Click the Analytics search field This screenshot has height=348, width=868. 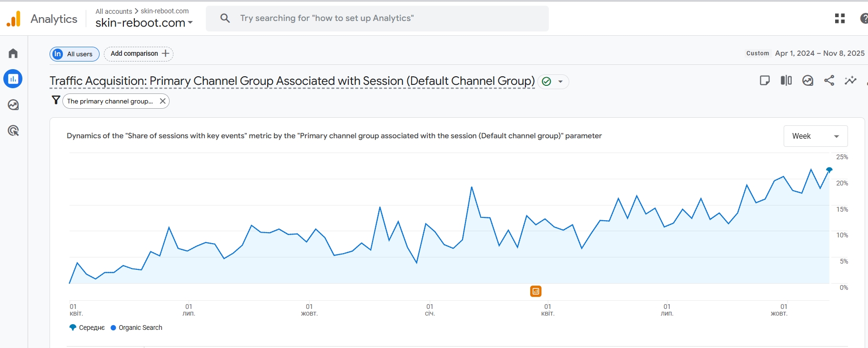pyautogui.click(x=377, y=19)
